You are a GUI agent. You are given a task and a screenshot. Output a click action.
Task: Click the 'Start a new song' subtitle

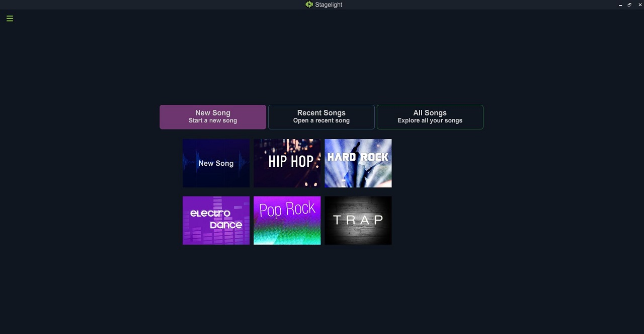point(213,121)
